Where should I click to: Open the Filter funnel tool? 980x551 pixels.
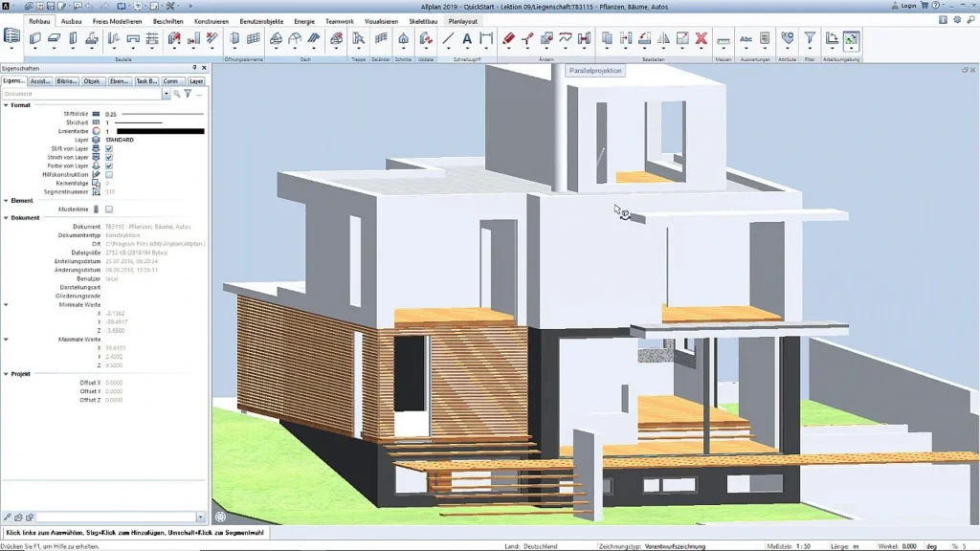pyautogui.click(x=810, y=38)
